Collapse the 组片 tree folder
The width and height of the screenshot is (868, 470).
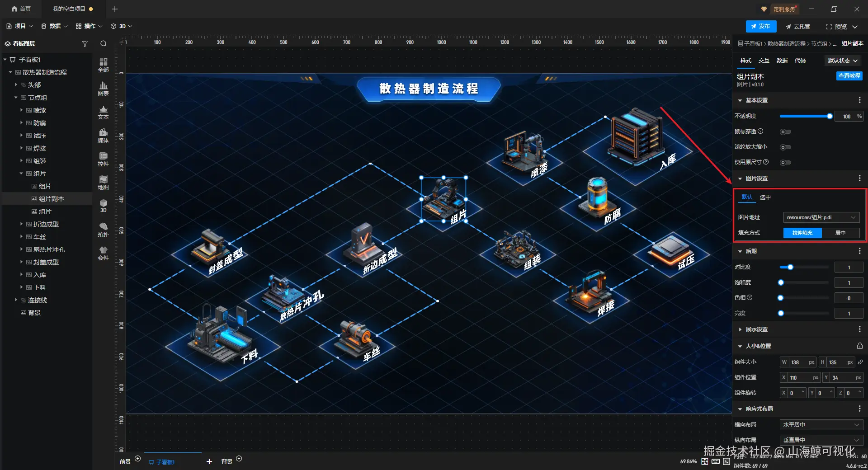click(x=21, y=174)
